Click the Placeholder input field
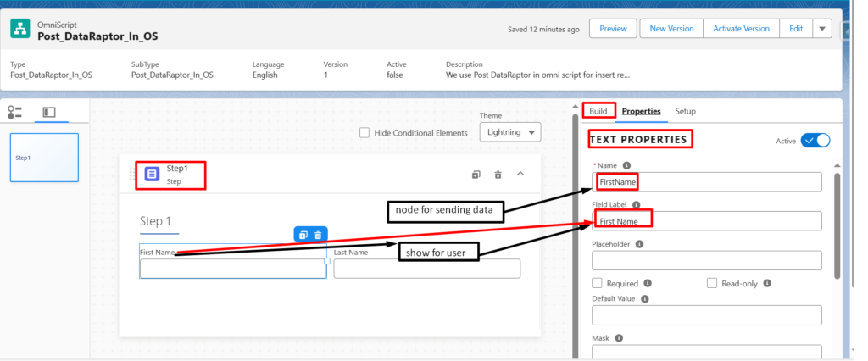The width and height of the screenshot is (868, 361). (x=707, y=260)
